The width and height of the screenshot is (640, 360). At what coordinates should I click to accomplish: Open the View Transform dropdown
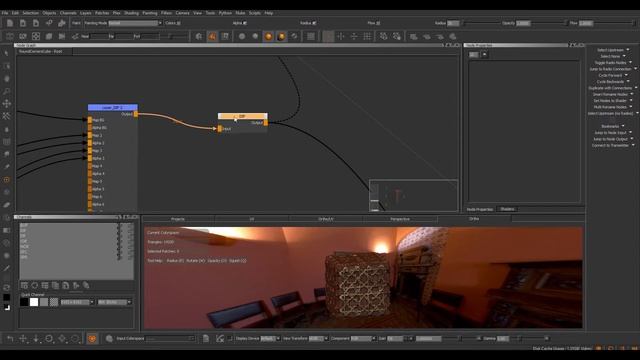(318, 338)
